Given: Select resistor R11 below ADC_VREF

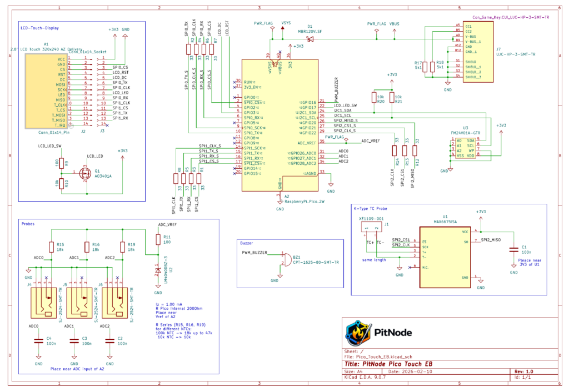Looking at the screenshot, I should tap(157, 240).
